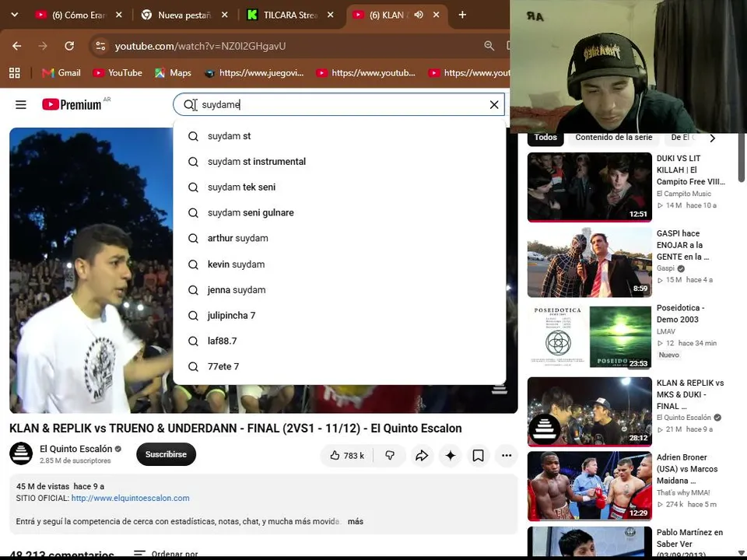Image resolution: width=747 pixels, height=560 pixels.
Task: Close the "Nueva pestaña" tab
Action: pyautogui.click(x=225, y=15)
